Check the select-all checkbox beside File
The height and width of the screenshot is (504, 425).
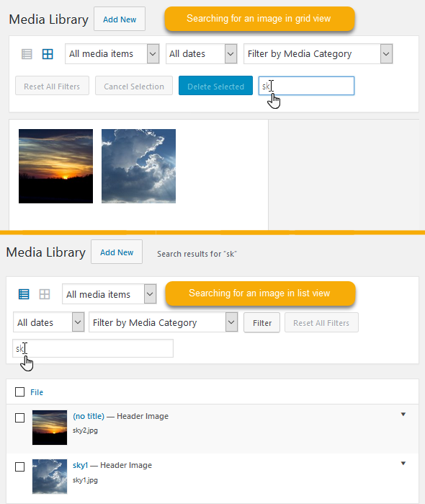pos(20,392)
